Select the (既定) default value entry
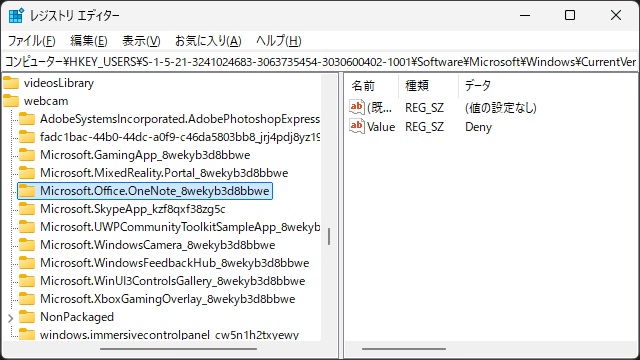The image size is (640, 360). pos(379,107)
